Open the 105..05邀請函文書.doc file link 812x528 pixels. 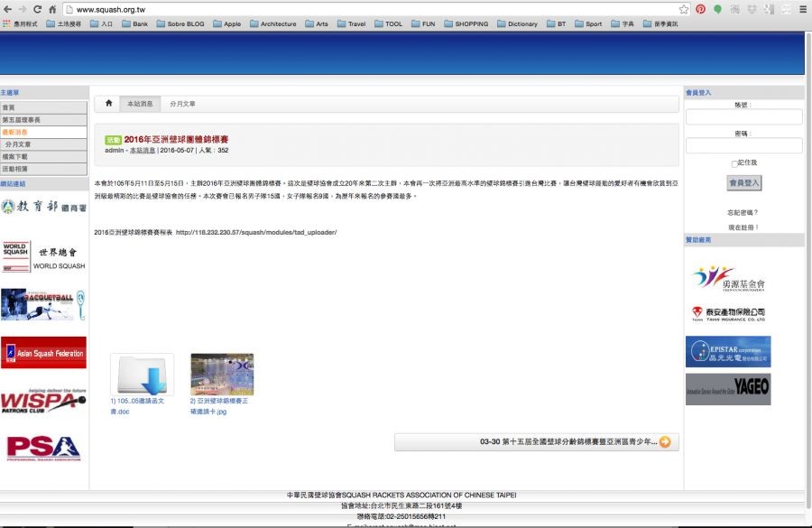(x=137, y=406)
